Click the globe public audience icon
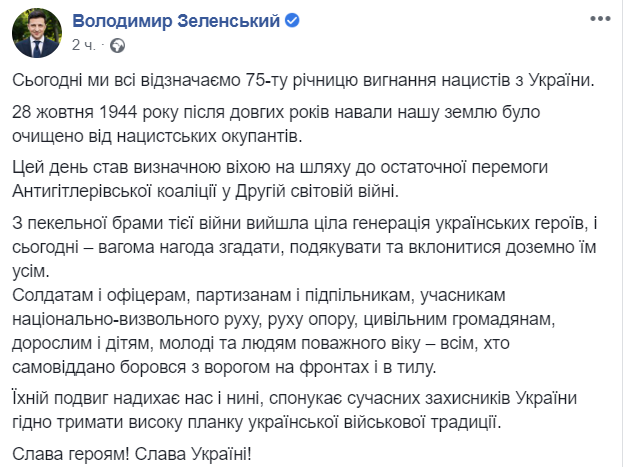Image resolution: width=623 pixels, height=467 pixels. [x=117, y=45]
